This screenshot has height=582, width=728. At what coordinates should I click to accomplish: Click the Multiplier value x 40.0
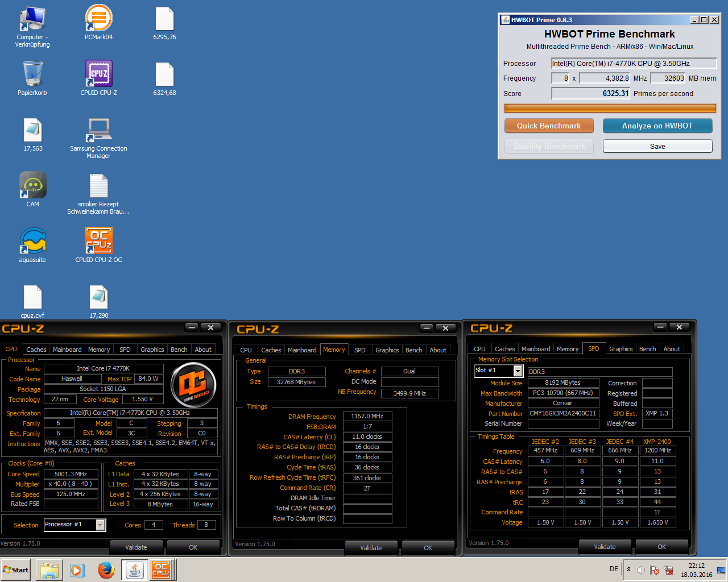tap(71, 484)
